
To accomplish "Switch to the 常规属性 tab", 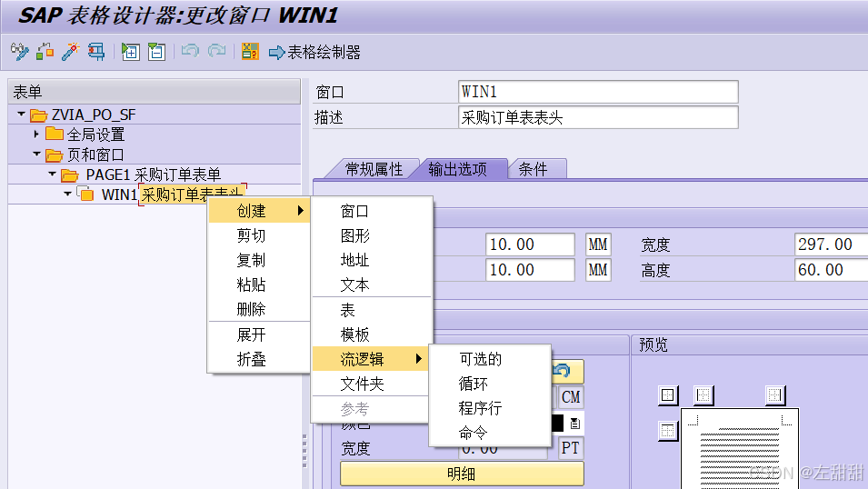I will (374, 169).
